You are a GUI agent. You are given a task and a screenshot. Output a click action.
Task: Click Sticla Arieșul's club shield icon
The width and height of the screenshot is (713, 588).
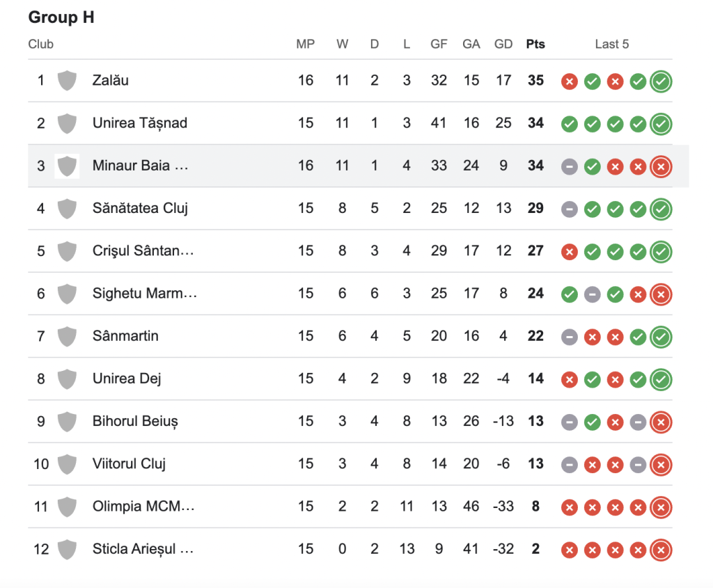(67, 550)
